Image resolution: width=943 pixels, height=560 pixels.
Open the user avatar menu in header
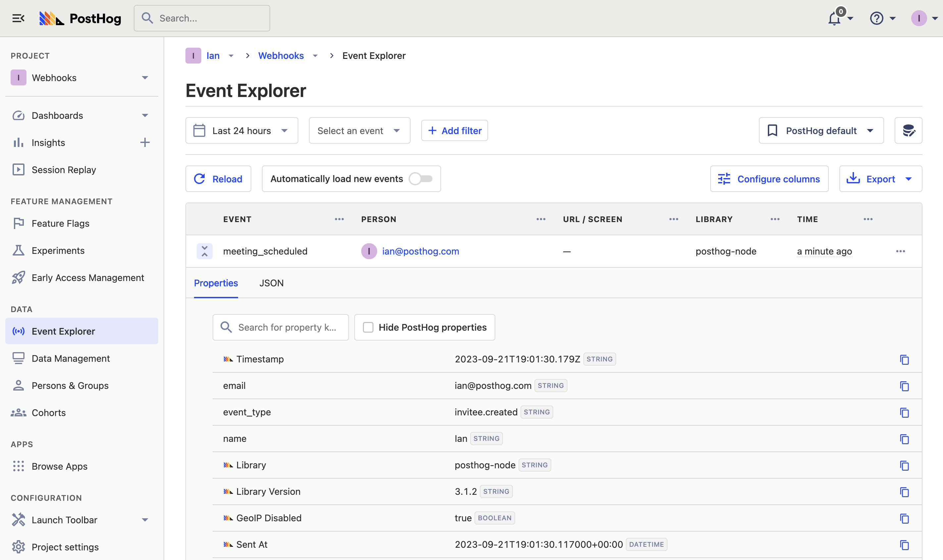(x=919, y=18)
